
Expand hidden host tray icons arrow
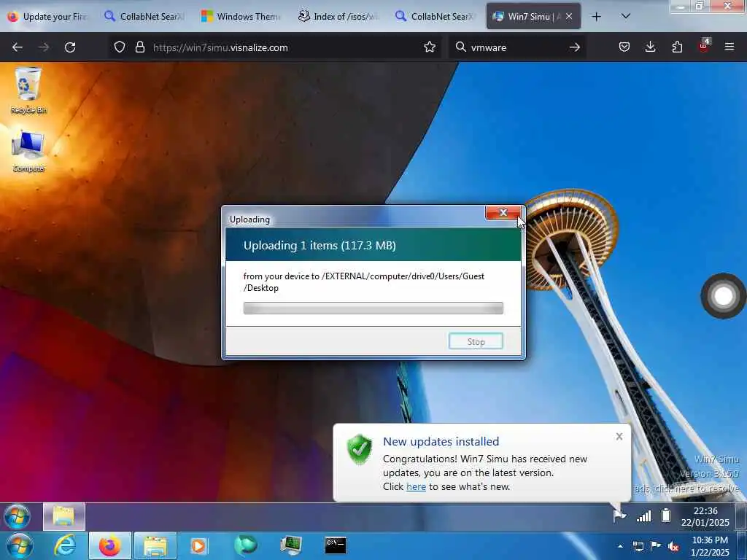(620, 546)
